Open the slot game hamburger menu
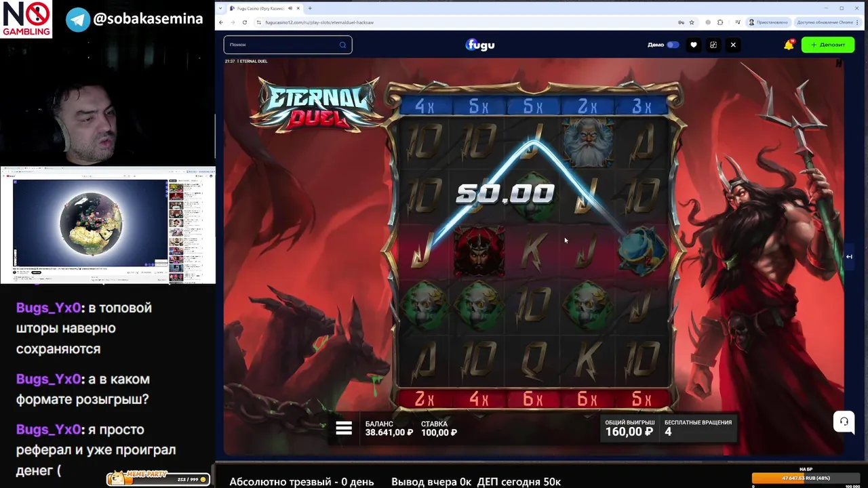Image resolution: width=868 pixels, height=488 pixels. pyautogui.click(x=344, y=428)
